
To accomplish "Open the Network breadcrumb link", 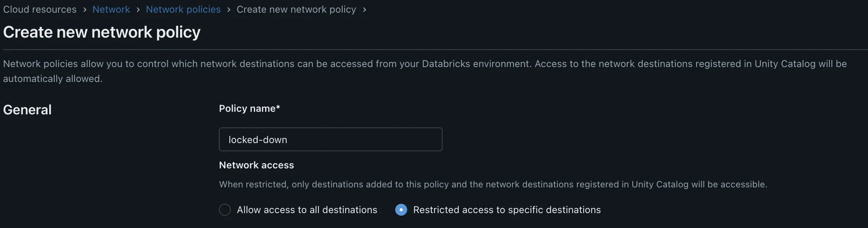I will click(x=111, y=10).
